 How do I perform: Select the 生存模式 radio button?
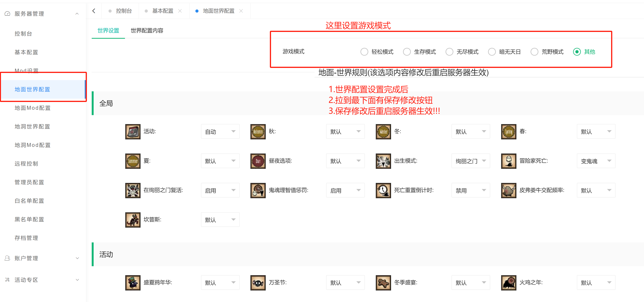point(407,52)
